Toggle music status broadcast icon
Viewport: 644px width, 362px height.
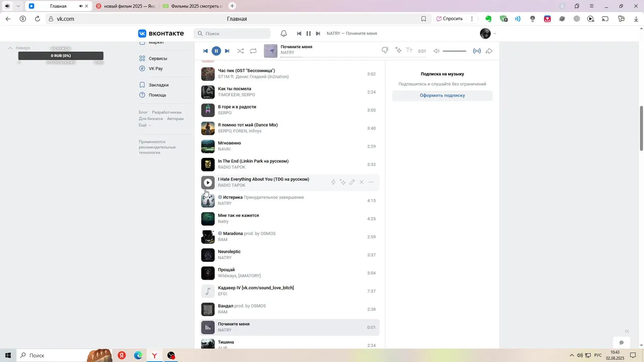click(477, 51)
